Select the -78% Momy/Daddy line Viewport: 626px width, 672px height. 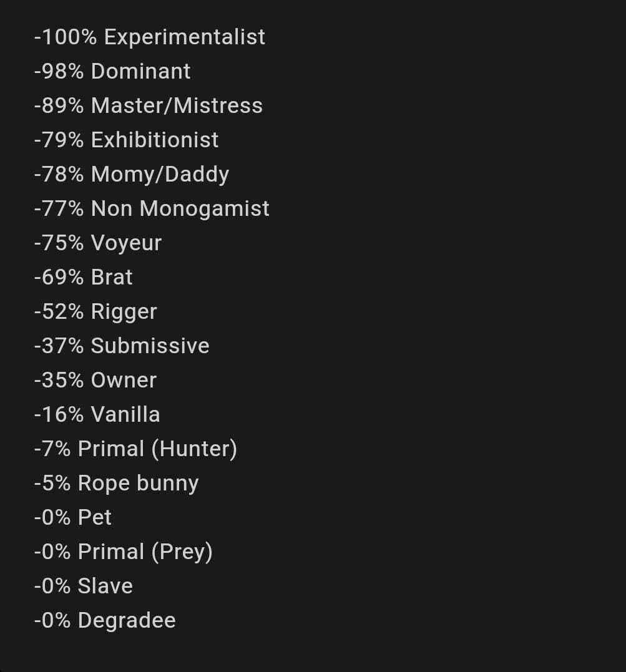(x=132, y=175)
